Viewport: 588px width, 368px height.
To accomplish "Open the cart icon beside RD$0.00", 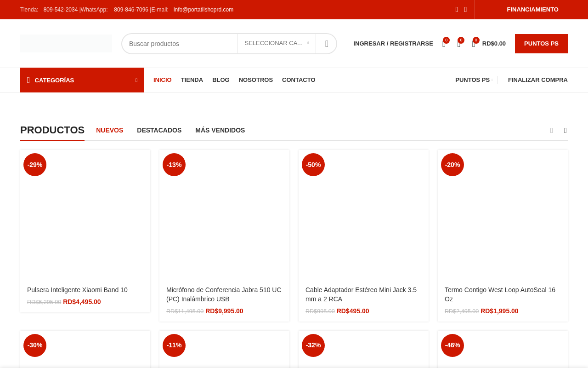I will [474, 44].
